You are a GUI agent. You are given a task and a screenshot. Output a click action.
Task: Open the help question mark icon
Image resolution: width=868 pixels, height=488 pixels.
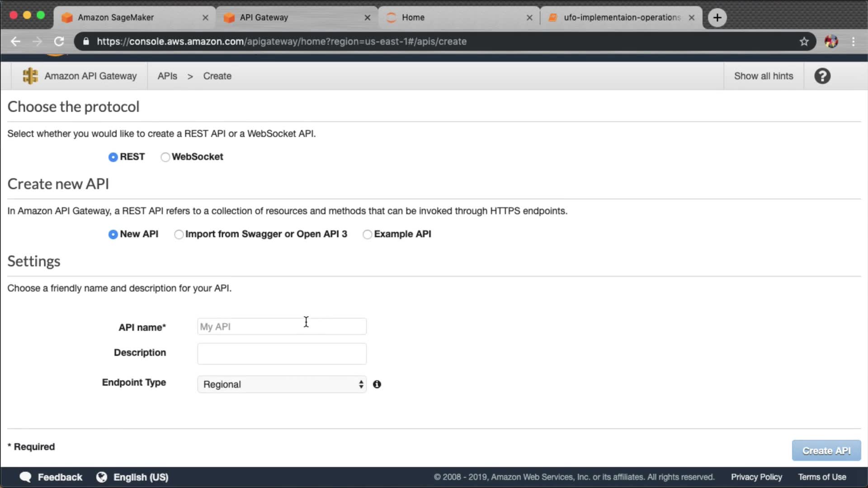tap(822, 76)
